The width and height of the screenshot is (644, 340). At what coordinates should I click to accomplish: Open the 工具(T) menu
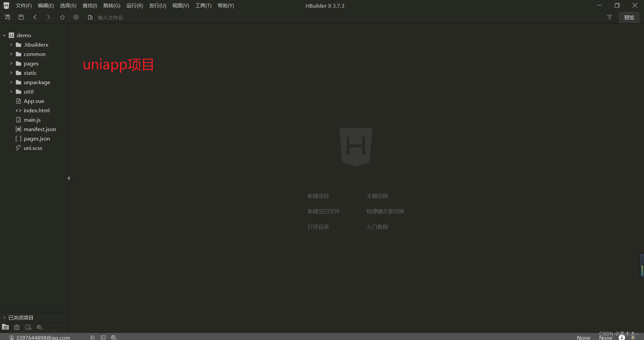(203, 6)
